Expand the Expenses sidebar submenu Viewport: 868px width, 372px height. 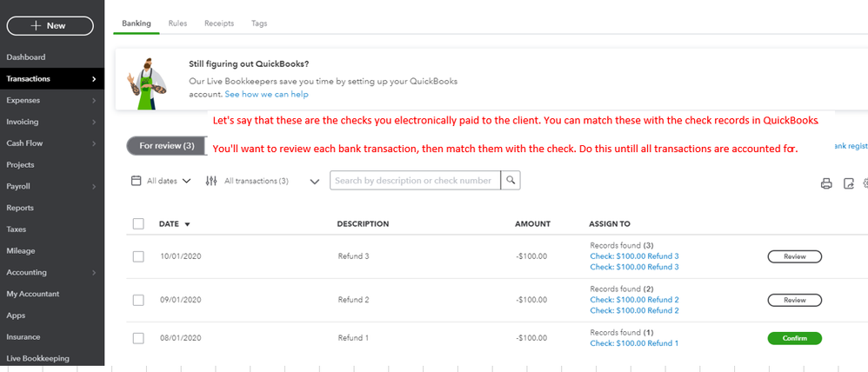coord(93,101)
